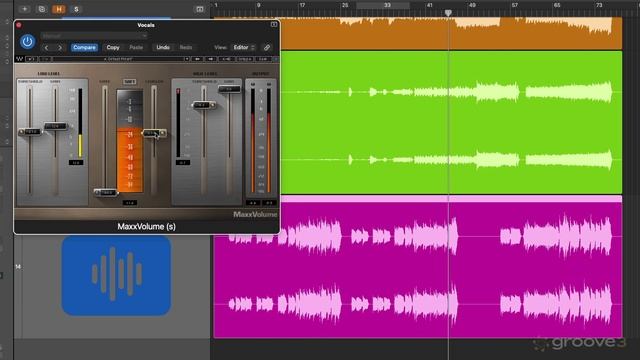Click the MaxxVolume (s) plugin title label
The width and height of the screenshot is (640, 360).
pyautogui.click(x=147, y=227)
